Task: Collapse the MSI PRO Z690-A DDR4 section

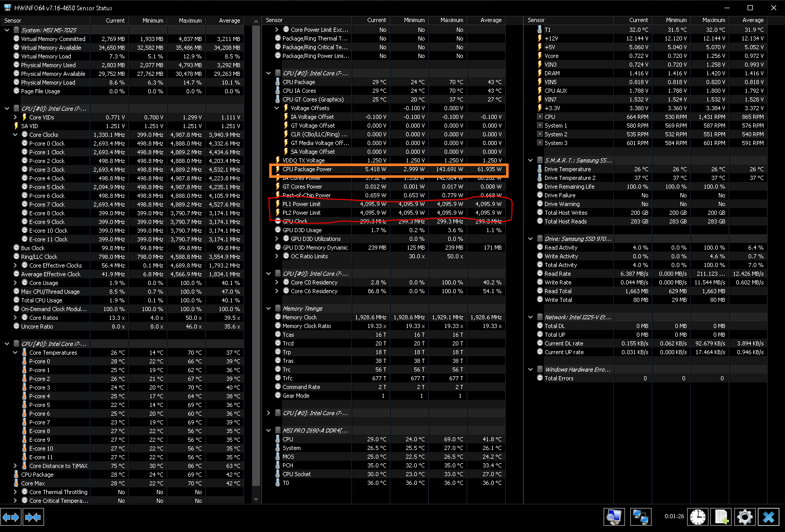Action: [268, 431]
